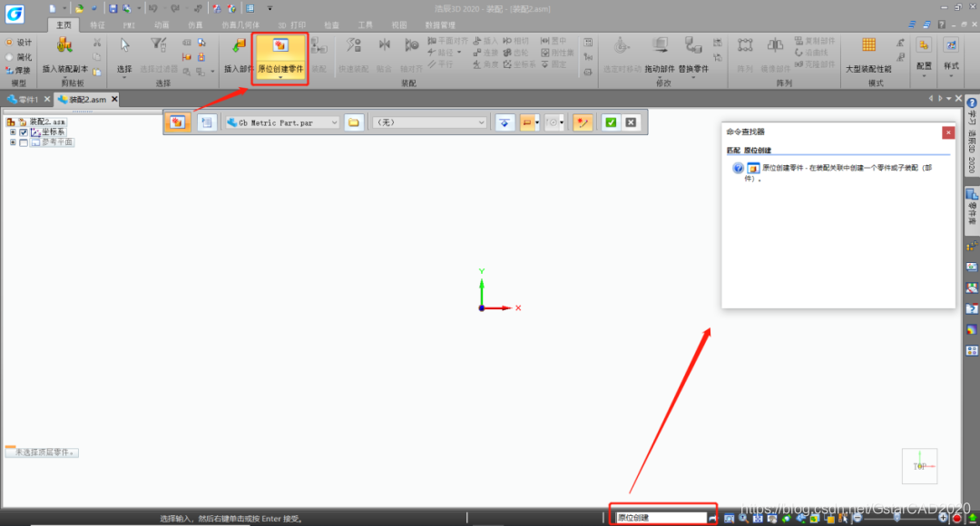The width and height of the screenshot is (980, 526).
Task: Open the (无) dropdown list
Action: coord(481,122)
